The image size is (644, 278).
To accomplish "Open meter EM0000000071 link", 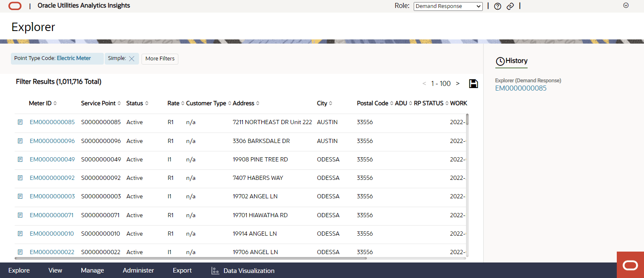I will point(52,215).
